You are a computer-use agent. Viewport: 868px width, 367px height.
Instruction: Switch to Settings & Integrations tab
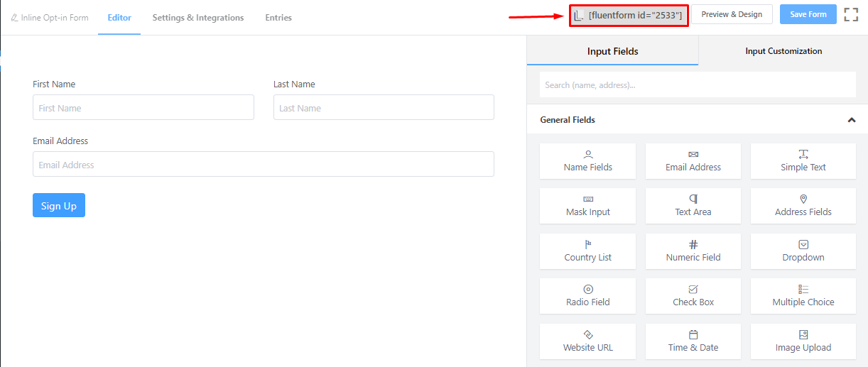198,18
